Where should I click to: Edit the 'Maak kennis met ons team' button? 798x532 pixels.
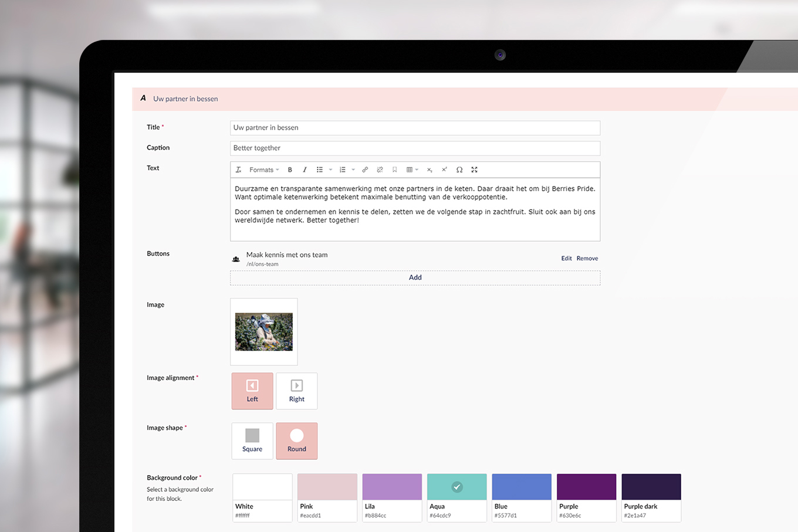point(566,258)
